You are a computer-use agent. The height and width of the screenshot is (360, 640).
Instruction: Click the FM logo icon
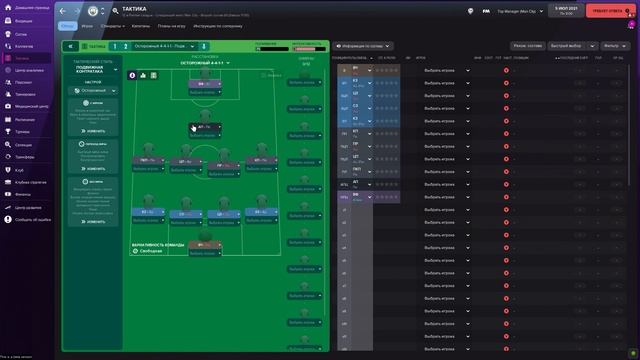click(x=486, y=11)
